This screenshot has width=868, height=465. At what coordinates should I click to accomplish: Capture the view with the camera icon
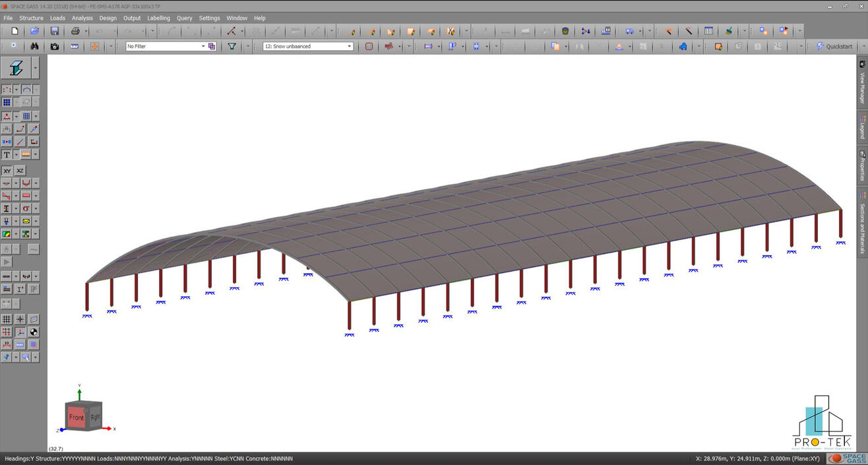pos(55,46)
